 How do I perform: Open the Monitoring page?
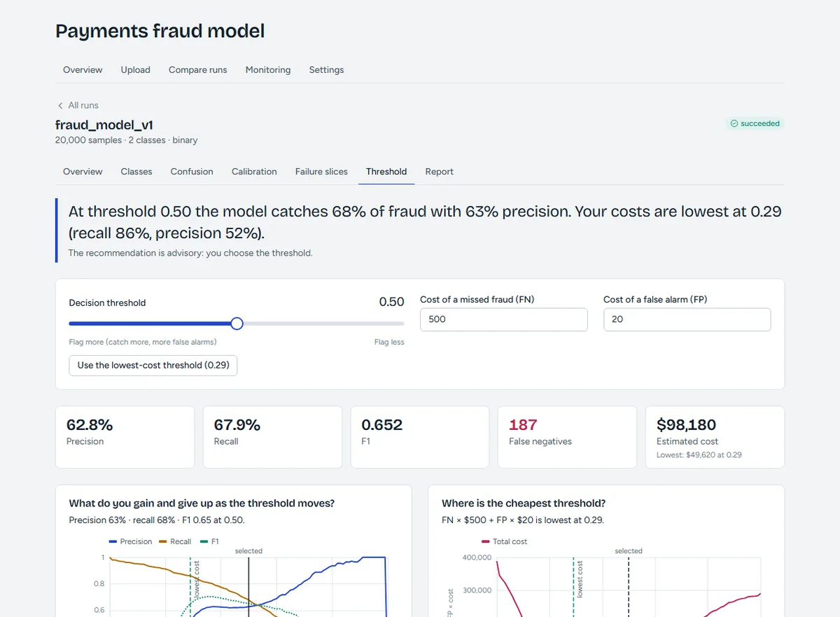click(268, 70)
